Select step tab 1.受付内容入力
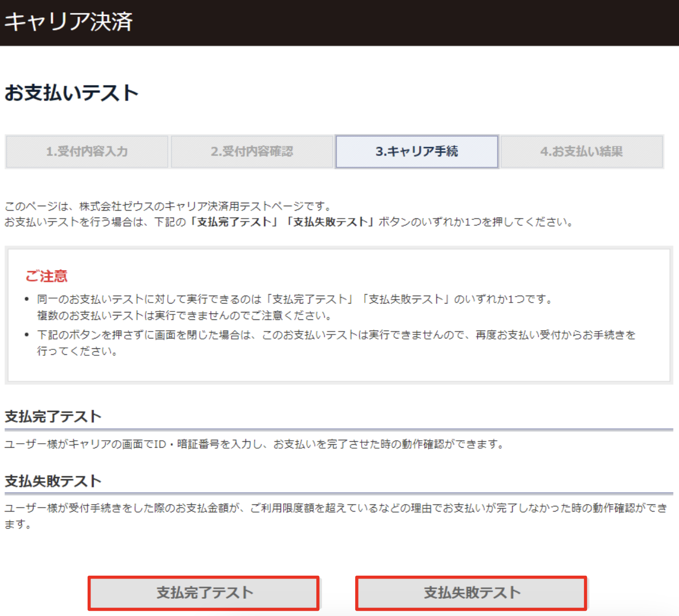Screen dimensions: 679x616 point(87,152)
